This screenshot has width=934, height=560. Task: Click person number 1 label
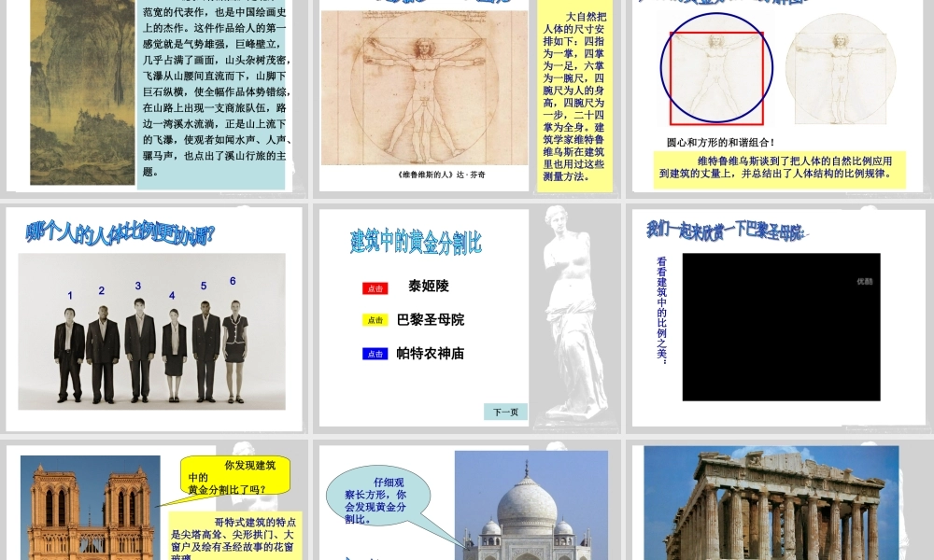(70, 295)
